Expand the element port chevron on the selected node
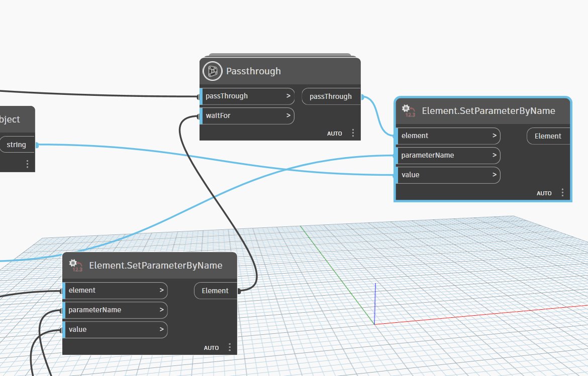Viewport: 588px width, 376px height. 494,136
